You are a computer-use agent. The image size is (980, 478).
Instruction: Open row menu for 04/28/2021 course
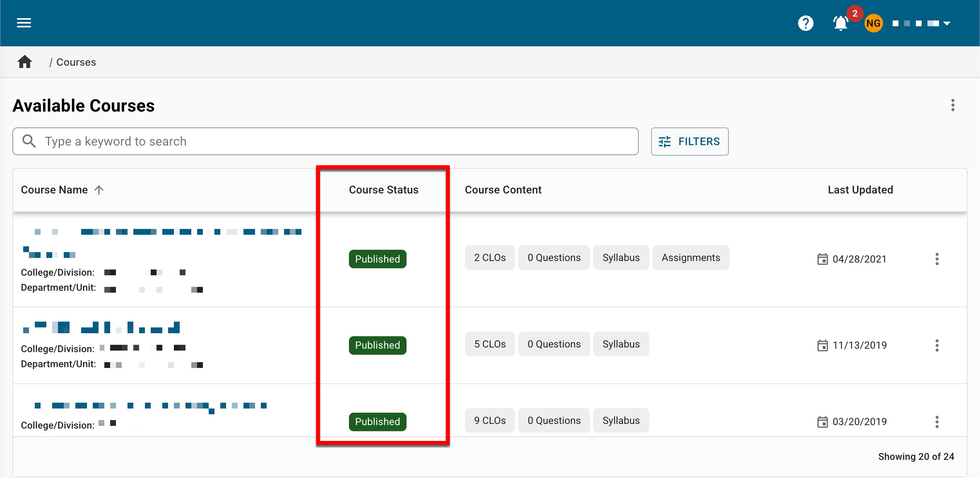[937, 259]
